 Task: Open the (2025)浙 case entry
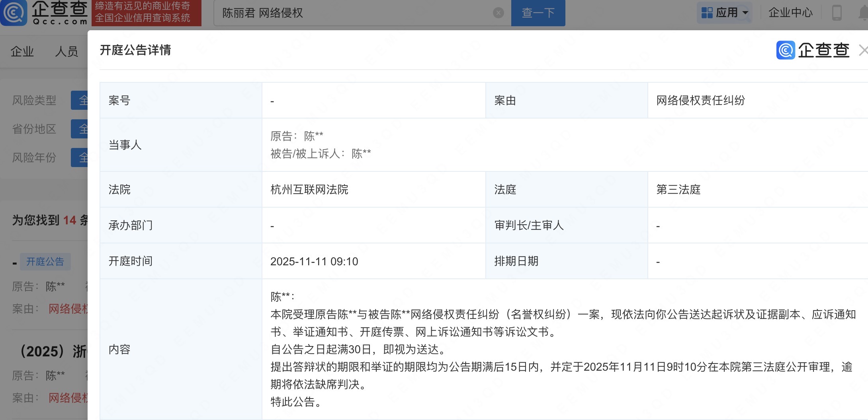click(x=52, y=351)
